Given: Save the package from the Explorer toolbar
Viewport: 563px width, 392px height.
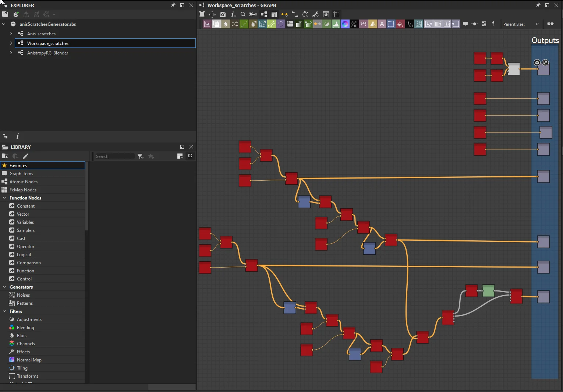Looking at the screenshot, I should (5, 14).
